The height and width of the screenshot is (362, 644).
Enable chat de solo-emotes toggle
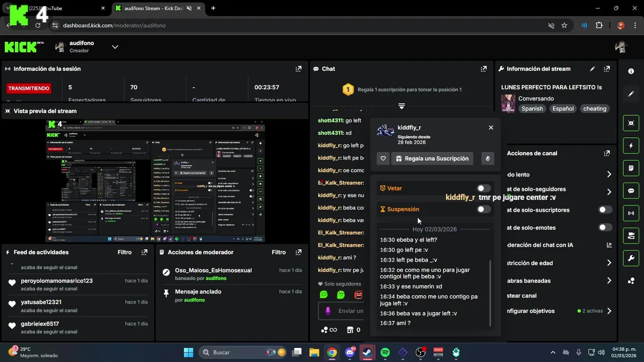click(x=605, y=227)
